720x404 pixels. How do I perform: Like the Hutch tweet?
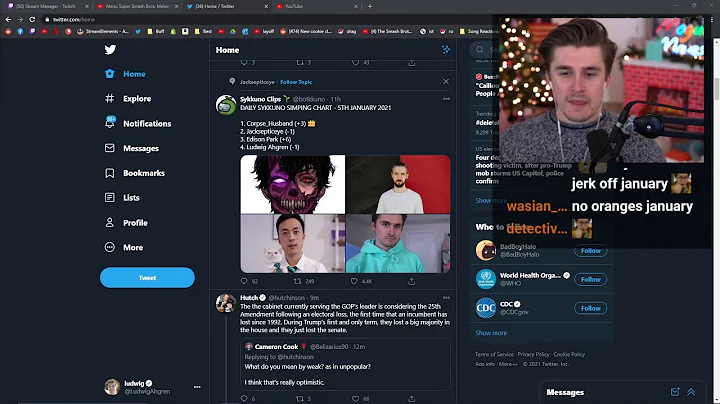355,398
